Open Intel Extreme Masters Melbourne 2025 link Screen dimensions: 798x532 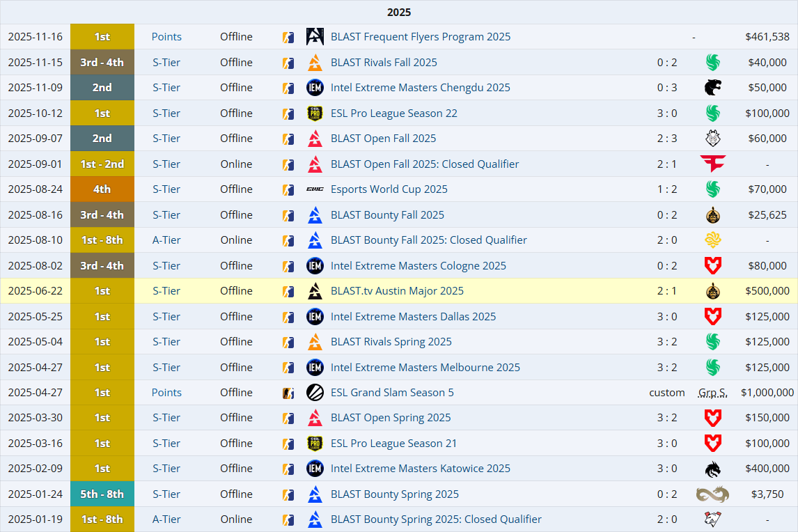pos(425,367)
